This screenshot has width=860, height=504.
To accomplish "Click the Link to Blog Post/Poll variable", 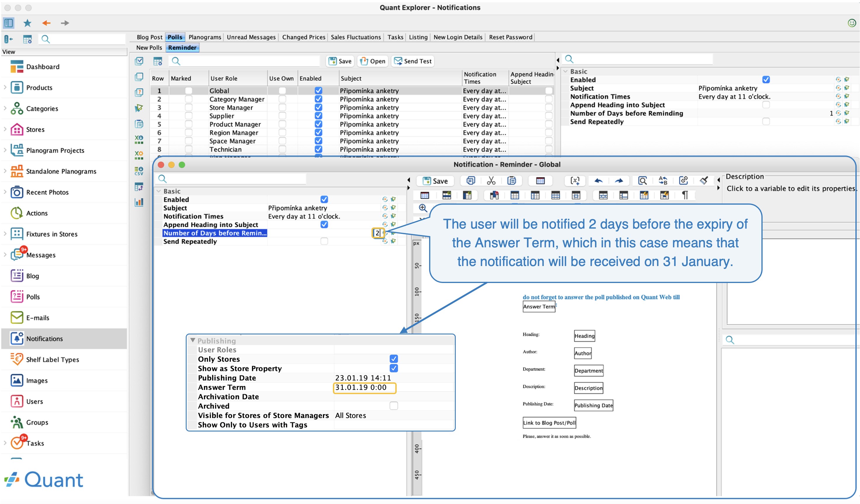I will point(549,422).
